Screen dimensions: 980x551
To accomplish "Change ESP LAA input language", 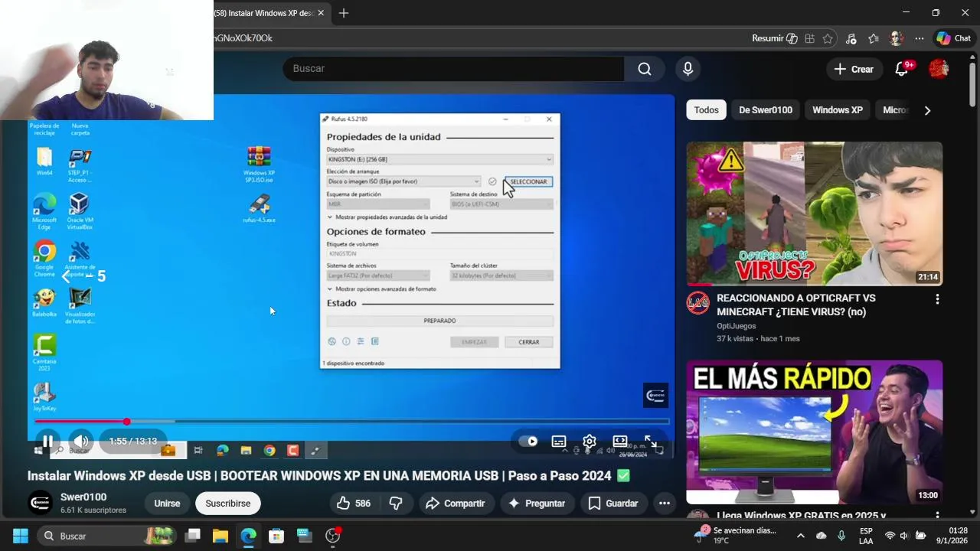I will [866, 536].
